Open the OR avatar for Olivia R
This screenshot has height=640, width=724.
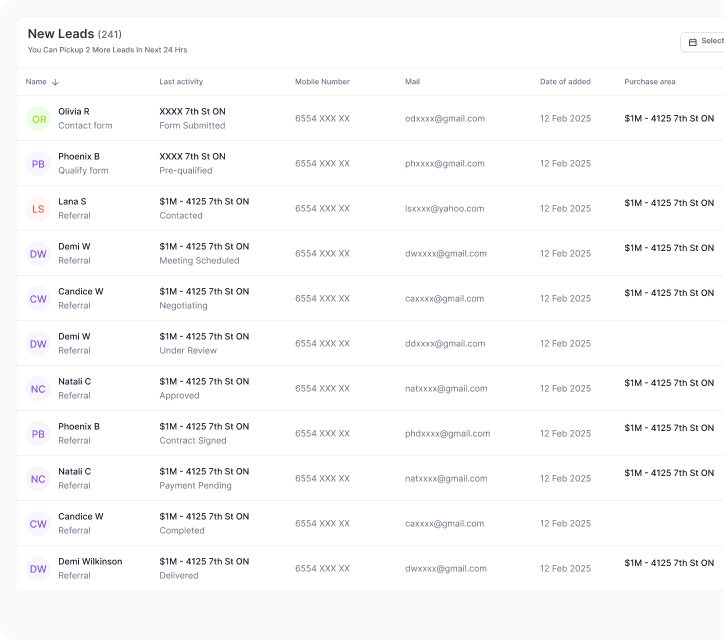(38, 119)
